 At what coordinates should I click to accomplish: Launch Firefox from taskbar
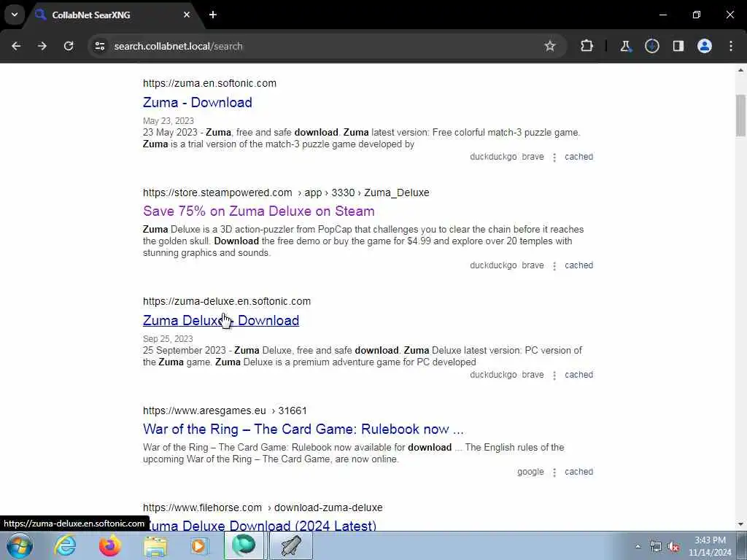pos(110,545)
